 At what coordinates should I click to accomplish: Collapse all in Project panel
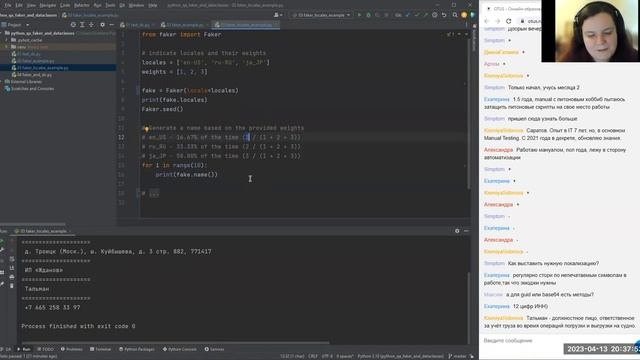91,25
